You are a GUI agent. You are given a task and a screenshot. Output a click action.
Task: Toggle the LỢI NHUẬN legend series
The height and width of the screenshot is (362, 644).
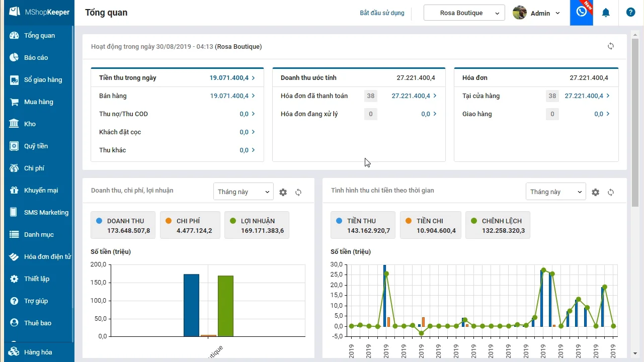point(257,225)
